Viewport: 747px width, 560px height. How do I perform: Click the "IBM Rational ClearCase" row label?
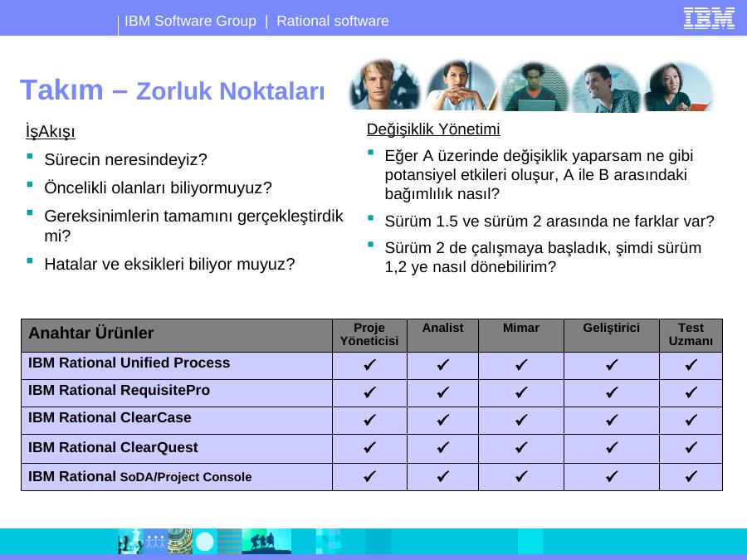pyautogui.click(x=110, y=417)
